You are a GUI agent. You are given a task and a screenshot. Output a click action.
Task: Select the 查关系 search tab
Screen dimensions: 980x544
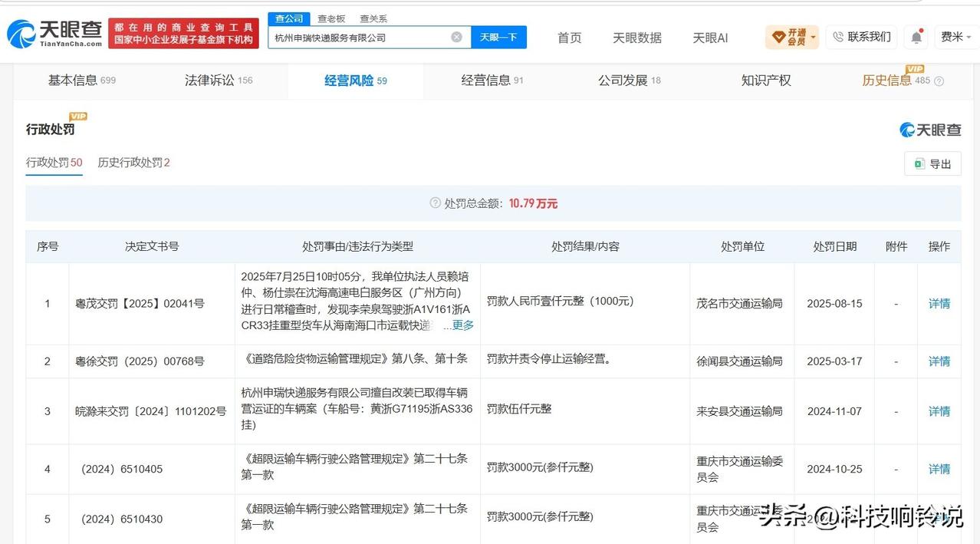pyautogui.click(x=373, y=18)
